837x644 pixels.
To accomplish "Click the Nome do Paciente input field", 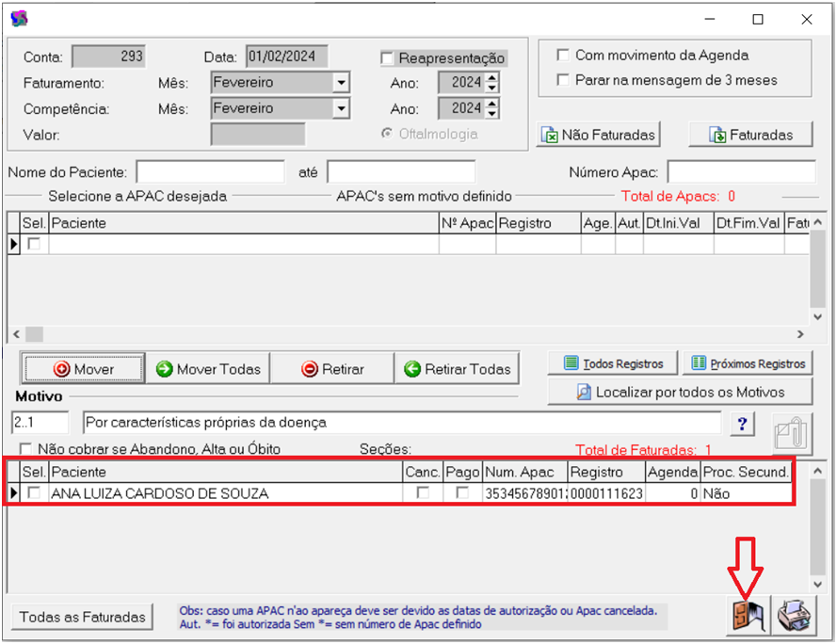I will (210, 172).
